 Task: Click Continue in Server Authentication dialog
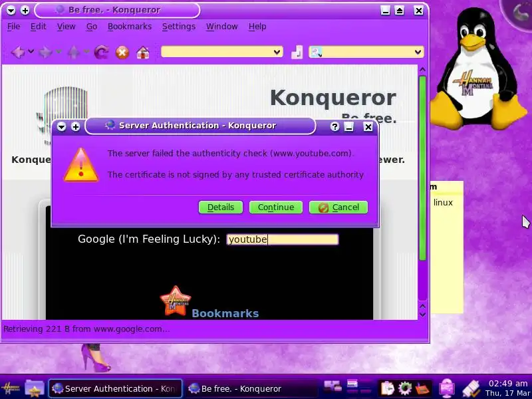pos(276,207)
